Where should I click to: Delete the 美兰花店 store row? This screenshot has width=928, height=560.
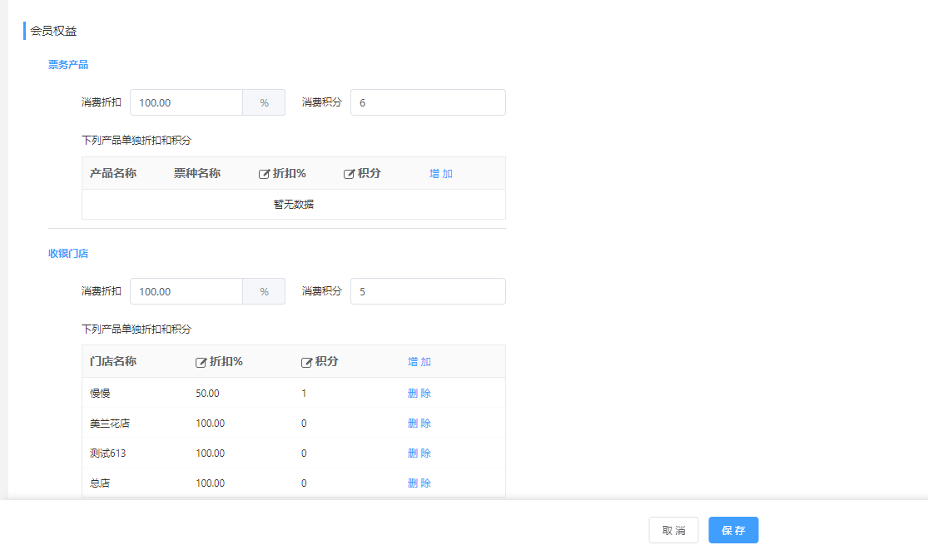(x=419, y=424)
